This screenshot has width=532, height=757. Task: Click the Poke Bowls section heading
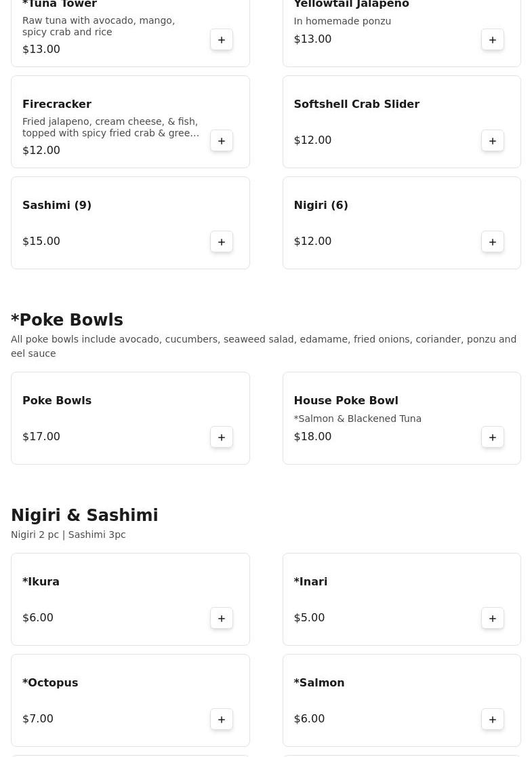tap(67, 320)
